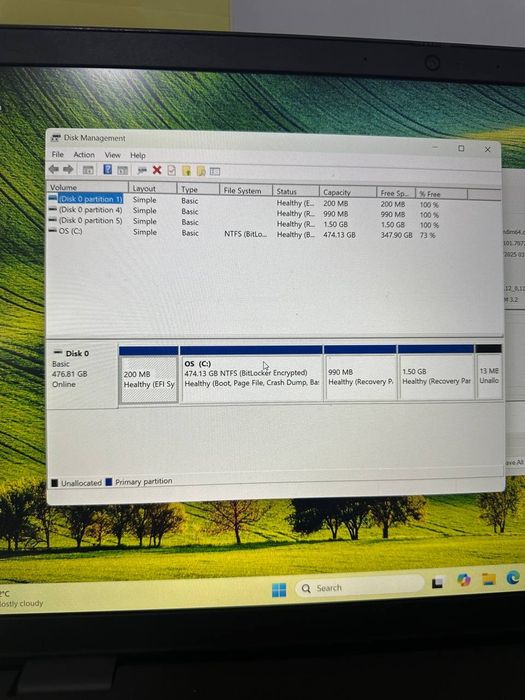Launch Copilot from the taskbar
The height and width of the screenshot is (700, 525).
(464, 580)
